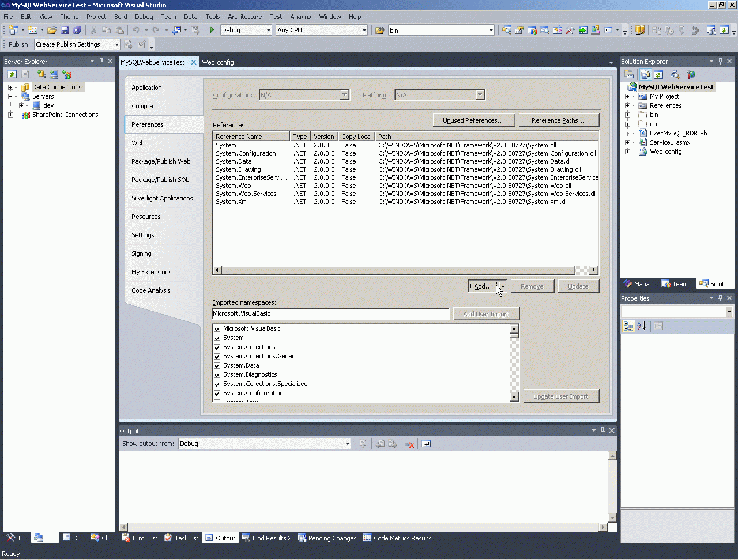Click the Find in Files binoculars icon
738x560 pixels.
379,30
